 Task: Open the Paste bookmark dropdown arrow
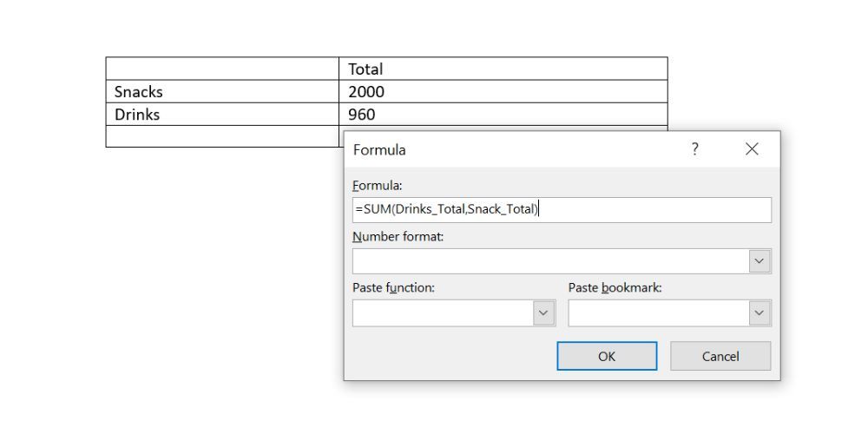(x=759, y=313)
